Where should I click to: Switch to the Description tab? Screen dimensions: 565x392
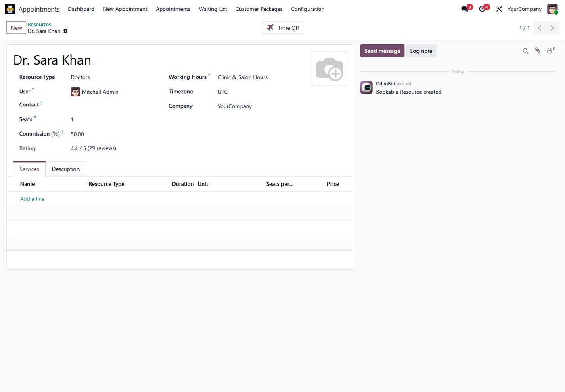[x=66, y=169]
